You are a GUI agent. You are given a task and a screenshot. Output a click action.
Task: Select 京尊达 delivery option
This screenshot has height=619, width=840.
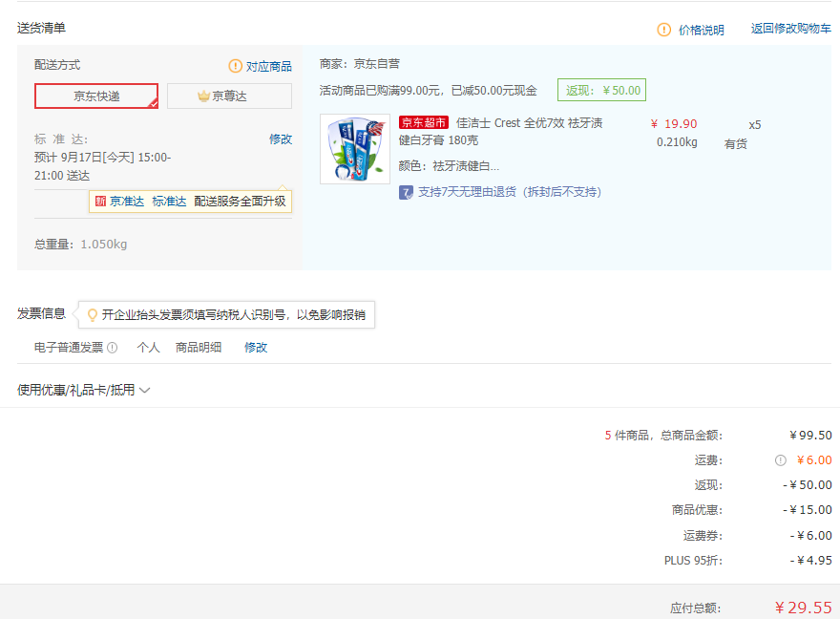click(229, 96)
